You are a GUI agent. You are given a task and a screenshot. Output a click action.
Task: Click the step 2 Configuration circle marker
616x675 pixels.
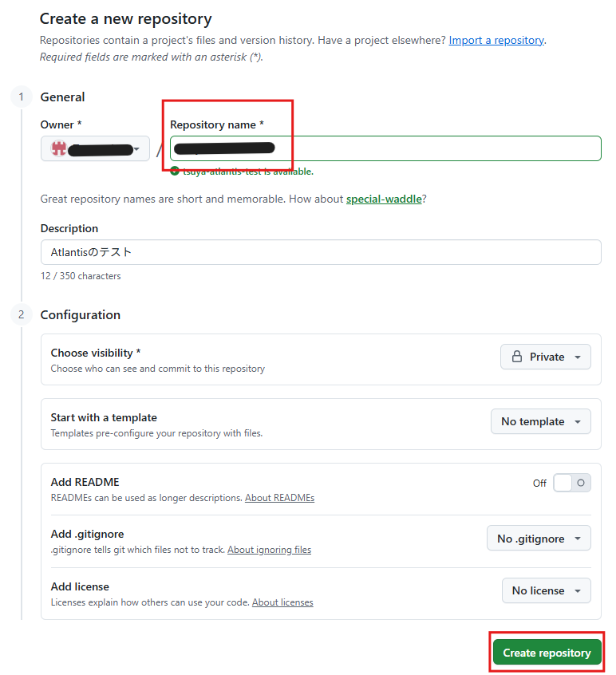point(22,315)
